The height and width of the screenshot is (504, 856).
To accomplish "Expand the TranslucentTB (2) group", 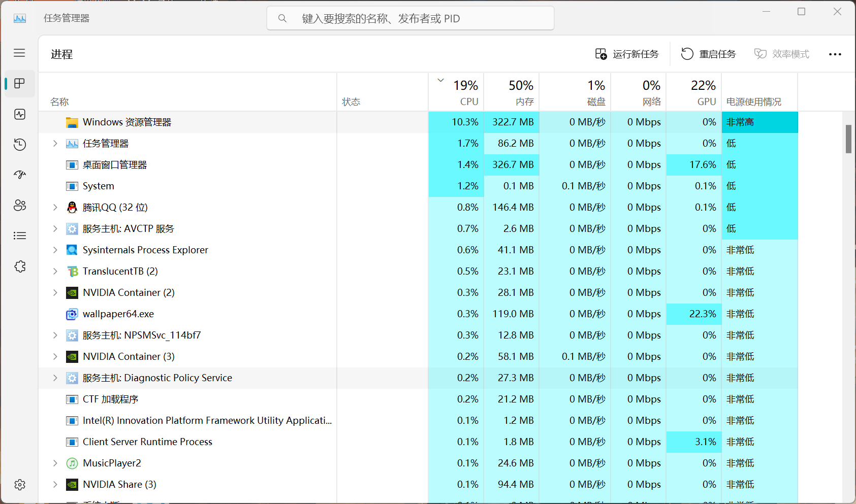I will point(55,271).
